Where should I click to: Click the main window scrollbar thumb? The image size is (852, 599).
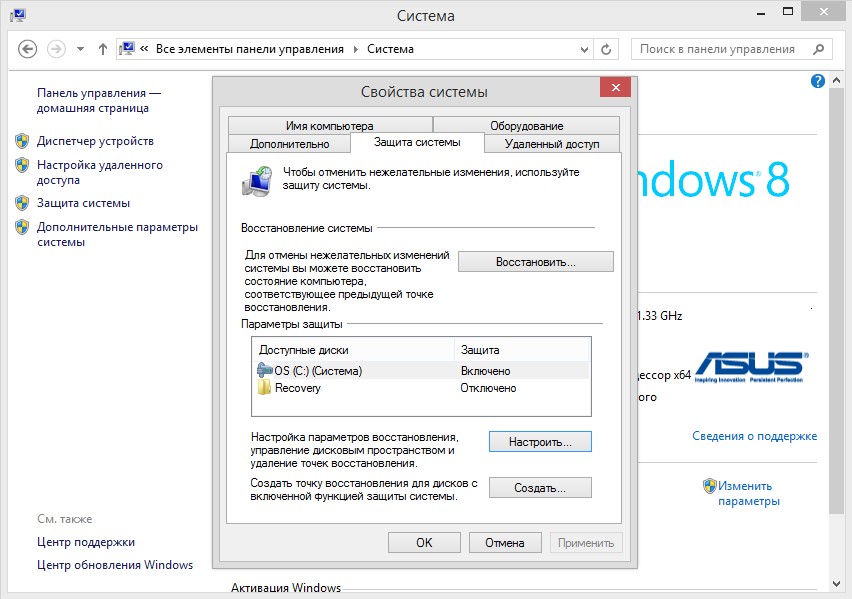[836, 302]
